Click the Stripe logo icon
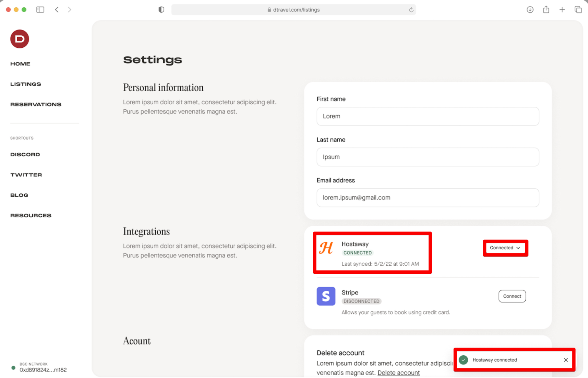The image size is (588, 378). coord(326,296)
